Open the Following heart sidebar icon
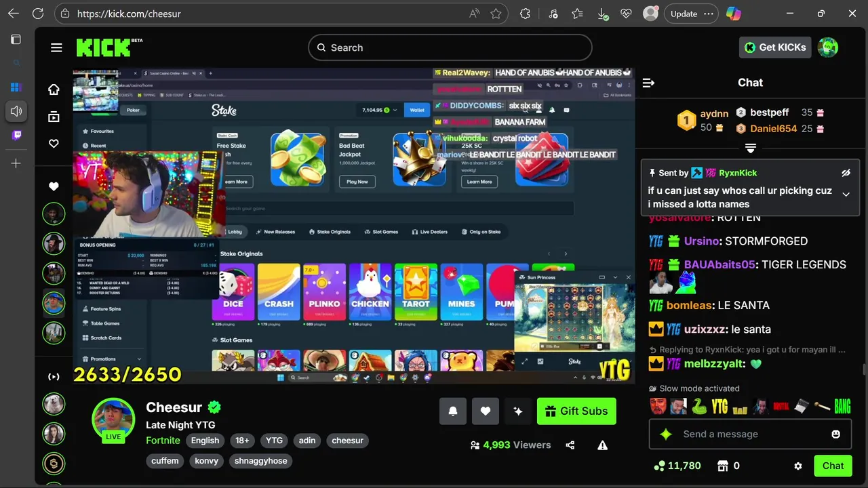Screen dimensions: 868x488 [x=54, y=144]
